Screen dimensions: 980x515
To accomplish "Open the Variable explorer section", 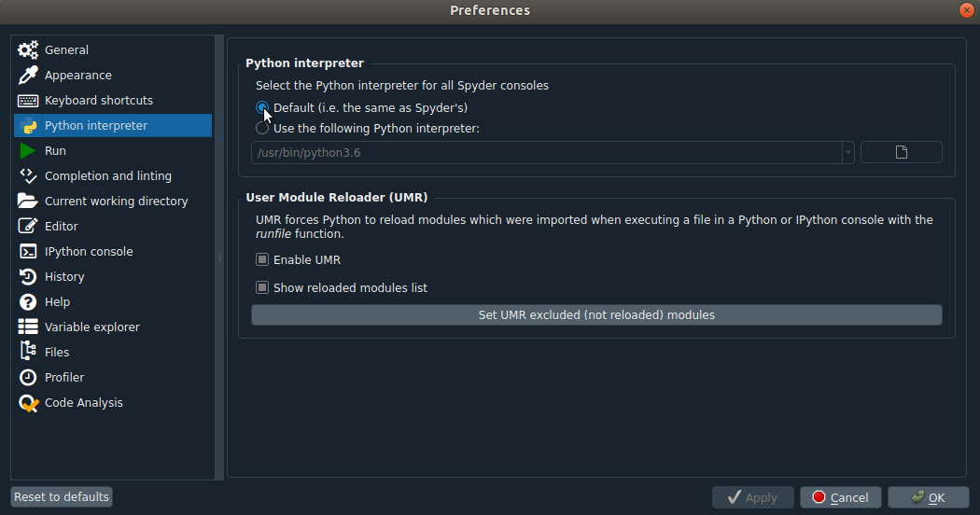I will click(x=113, y=327).
